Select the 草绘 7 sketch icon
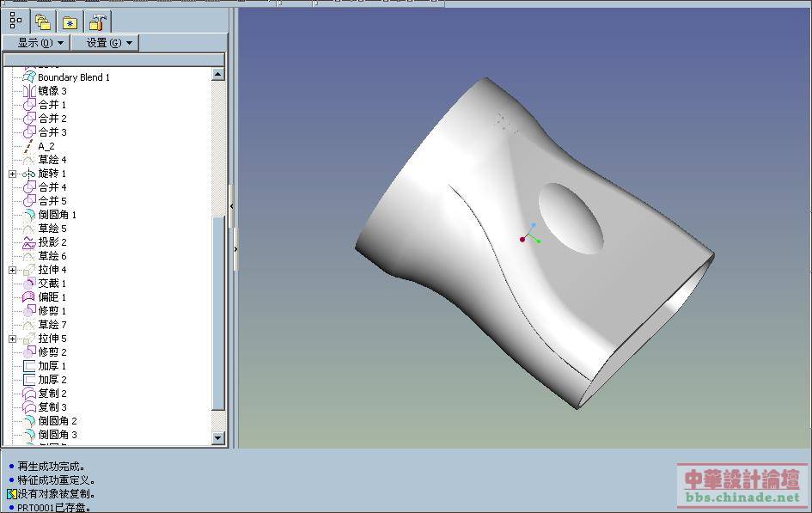 tap(29, 325)
